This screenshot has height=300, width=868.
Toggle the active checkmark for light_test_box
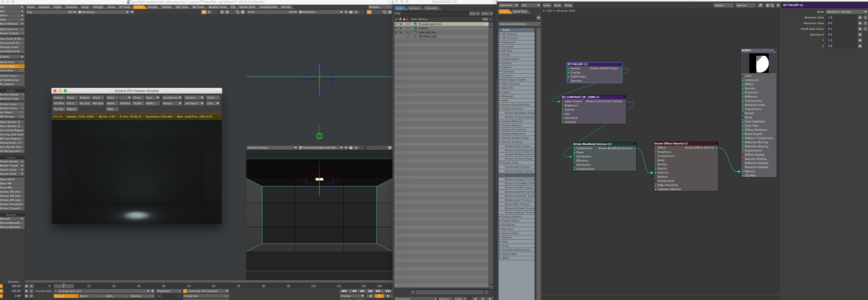396,32
